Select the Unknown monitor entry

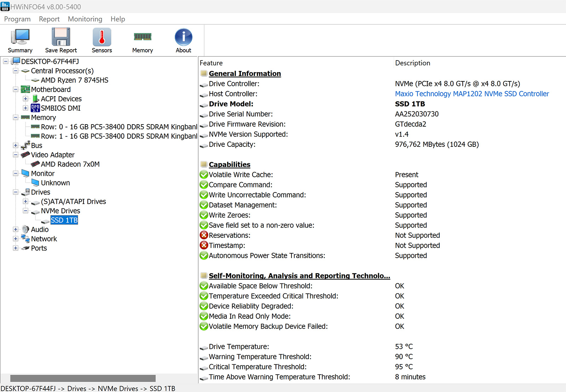point(56,183)
